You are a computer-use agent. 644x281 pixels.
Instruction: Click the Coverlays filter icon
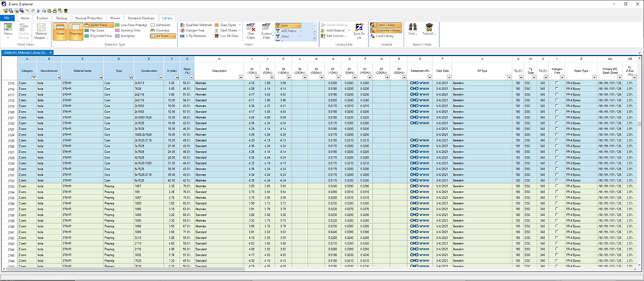point(152,30)
